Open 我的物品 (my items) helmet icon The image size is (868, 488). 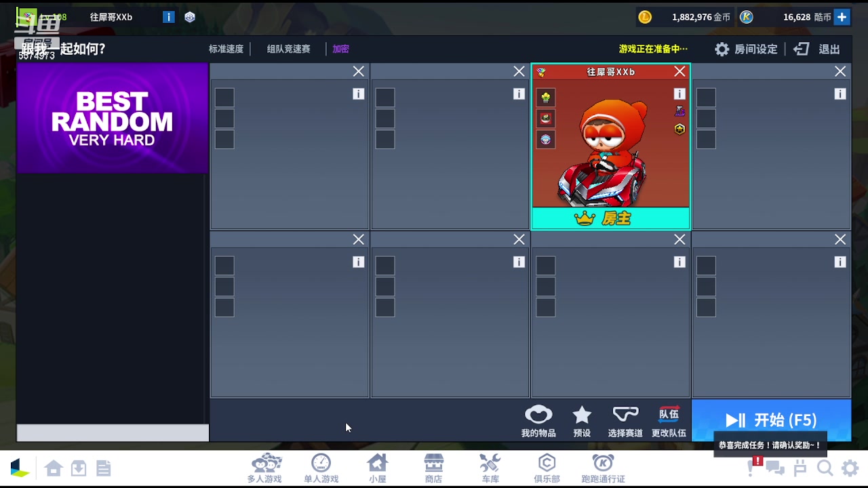tap(538, 421)
